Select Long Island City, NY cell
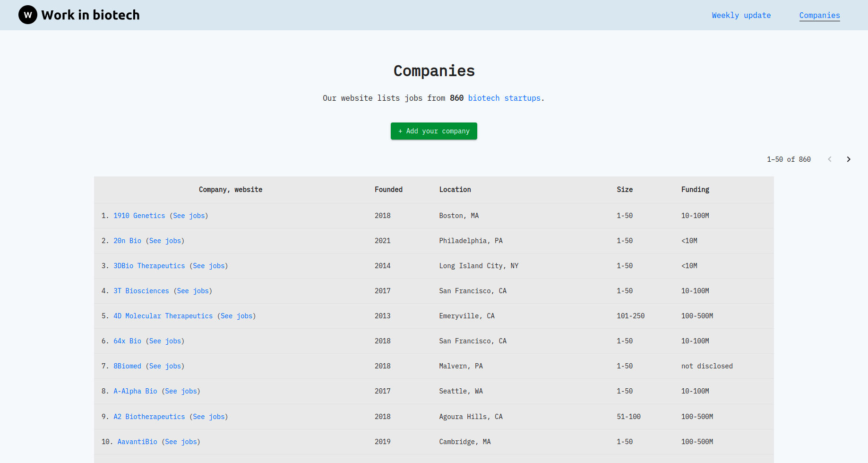The image size is (868, 463). coord(479,266)
